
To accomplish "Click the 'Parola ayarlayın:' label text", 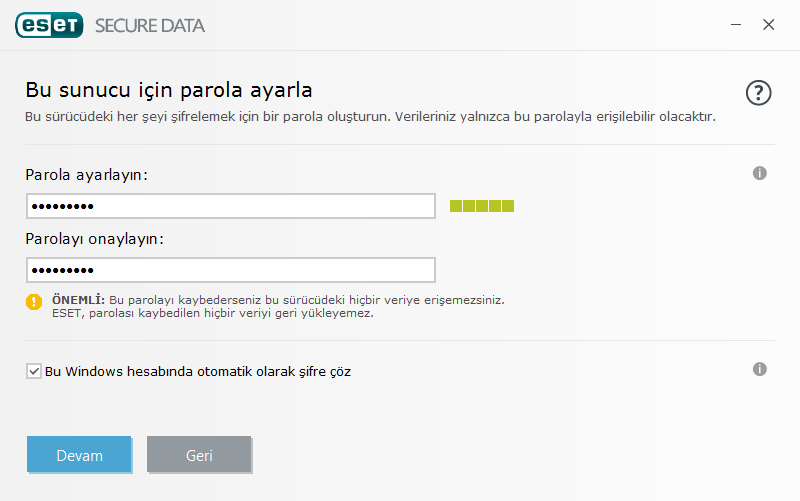I will point(86,174).
